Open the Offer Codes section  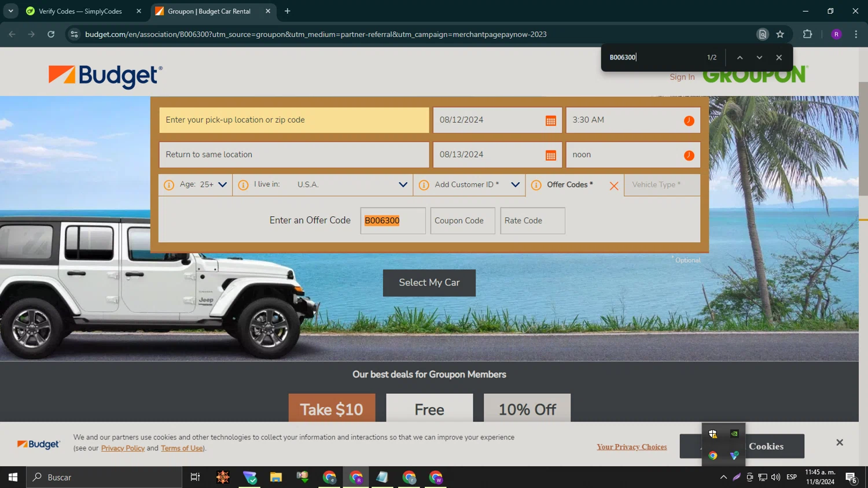click(x=570, y=185)
